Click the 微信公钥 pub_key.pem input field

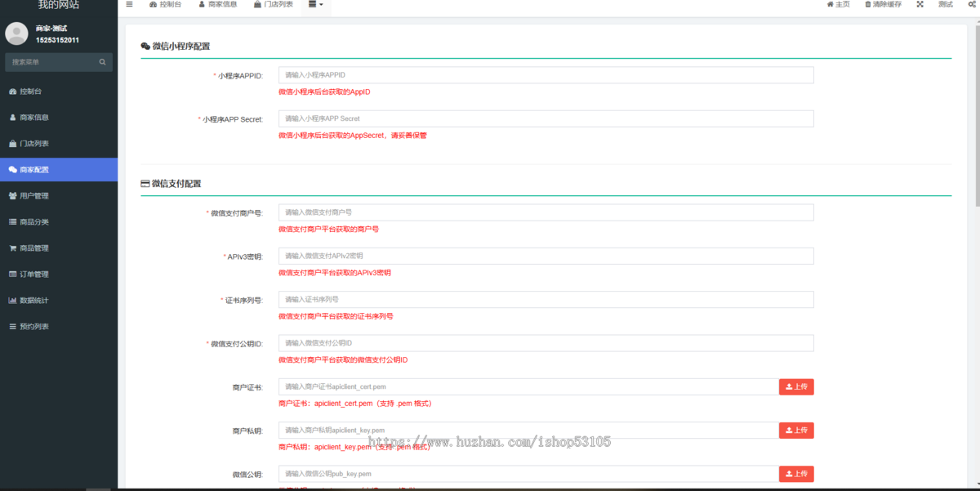[528, 474]
